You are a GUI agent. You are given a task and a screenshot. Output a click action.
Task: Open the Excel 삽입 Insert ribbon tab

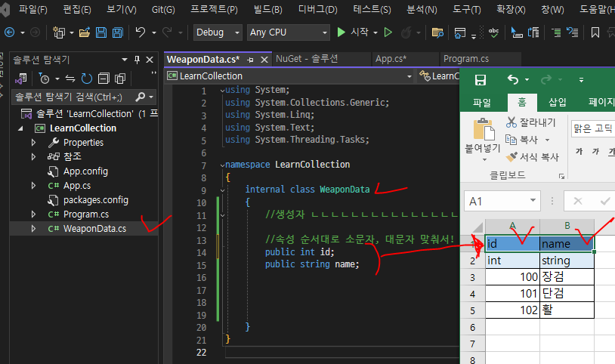click(x=557, y=103)
